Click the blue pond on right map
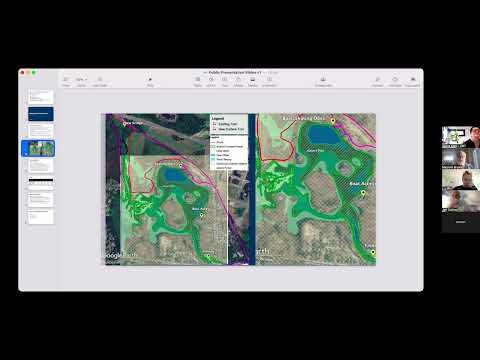 (x=323, y=135)
